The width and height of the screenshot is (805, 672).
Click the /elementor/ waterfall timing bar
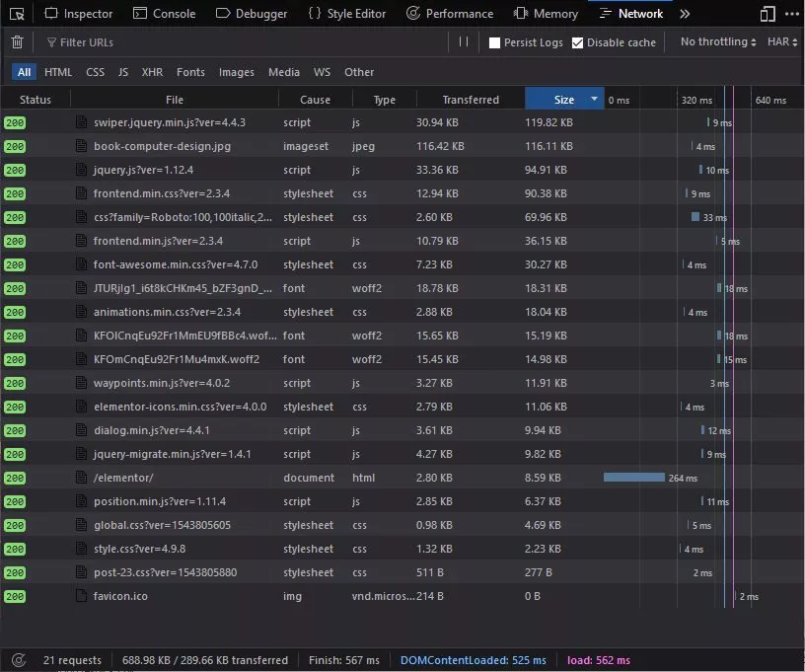634,478
